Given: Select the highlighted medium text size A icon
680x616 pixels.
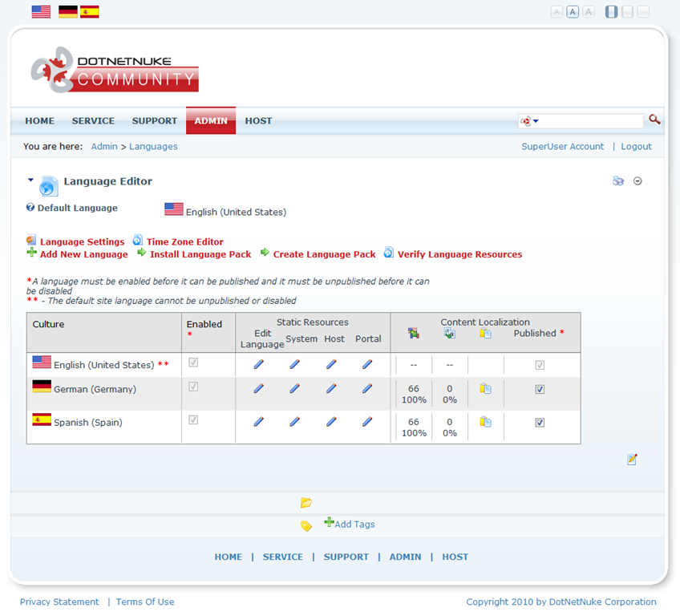Looking at the screenshot, I should tap(573, 12).
